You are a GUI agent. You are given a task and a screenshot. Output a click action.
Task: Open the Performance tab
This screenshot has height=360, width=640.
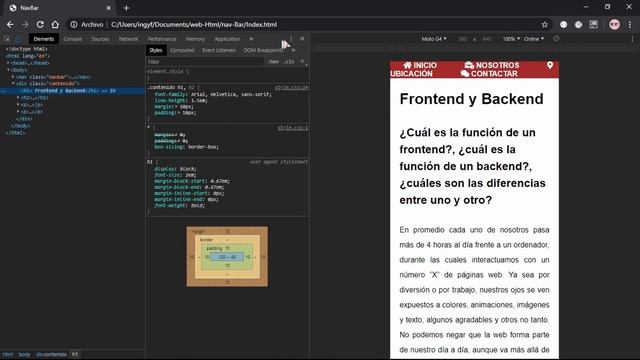click(x=162, y=39)
